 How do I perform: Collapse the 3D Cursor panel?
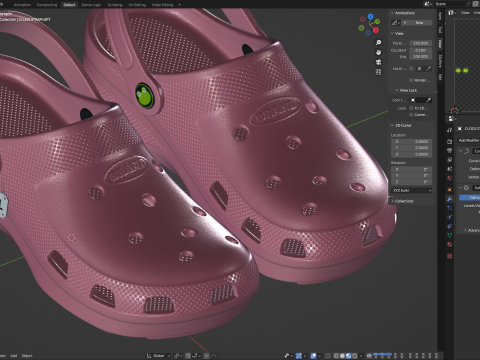point(392,125)
